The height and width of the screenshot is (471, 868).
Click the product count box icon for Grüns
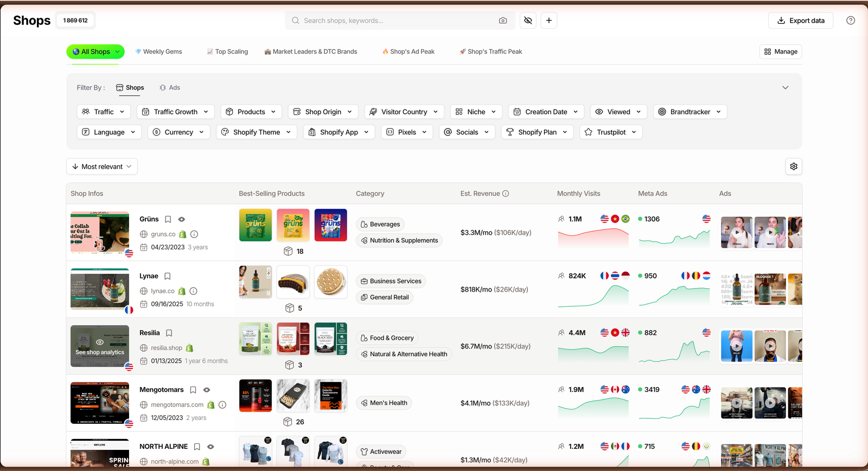[x=288, y=251]
